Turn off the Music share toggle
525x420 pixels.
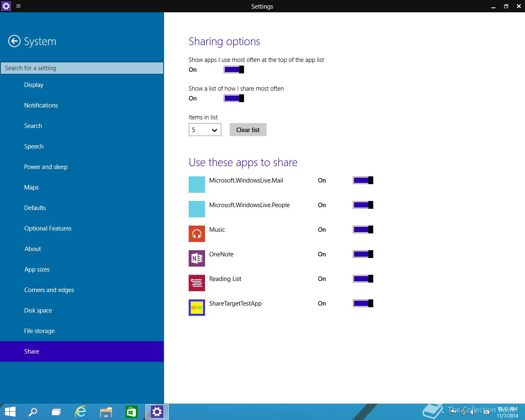[363, 230]
